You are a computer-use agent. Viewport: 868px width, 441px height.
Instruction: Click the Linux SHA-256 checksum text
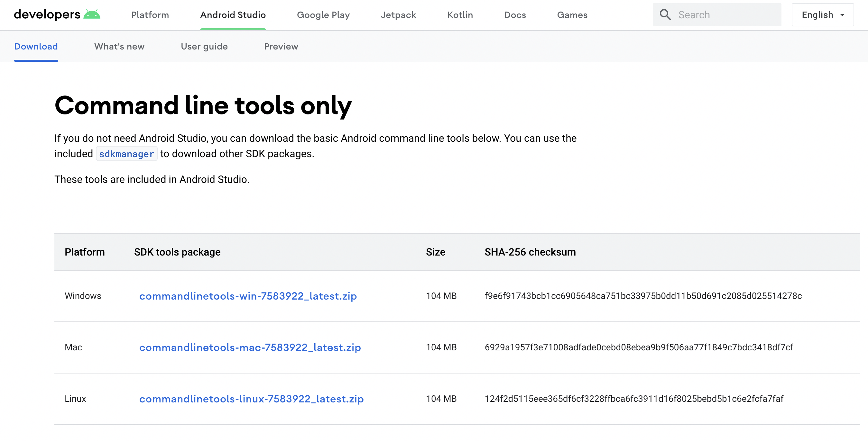coord(634,399)
